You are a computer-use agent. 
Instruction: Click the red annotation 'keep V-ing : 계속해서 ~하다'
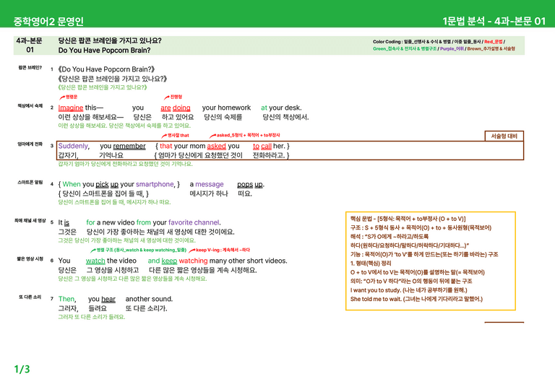pos(223,250)
